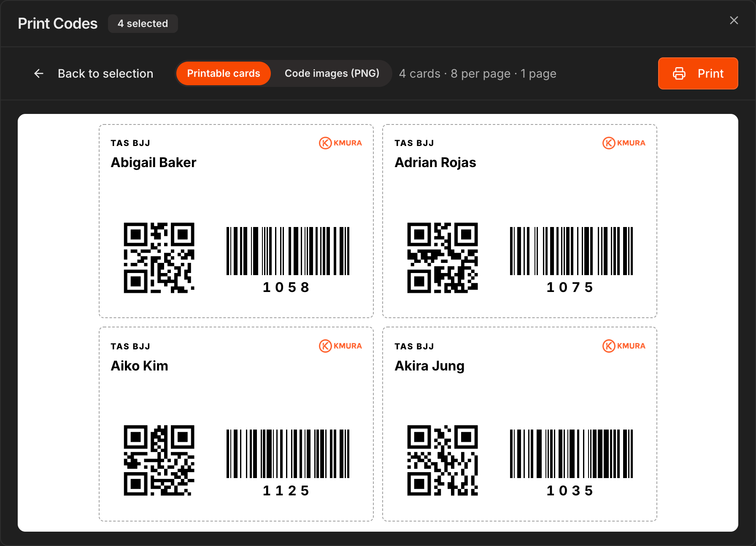Switch to Code images (PNG) tab
The image size is (756, 546).
pyautogui.click(x=332, y=73)
